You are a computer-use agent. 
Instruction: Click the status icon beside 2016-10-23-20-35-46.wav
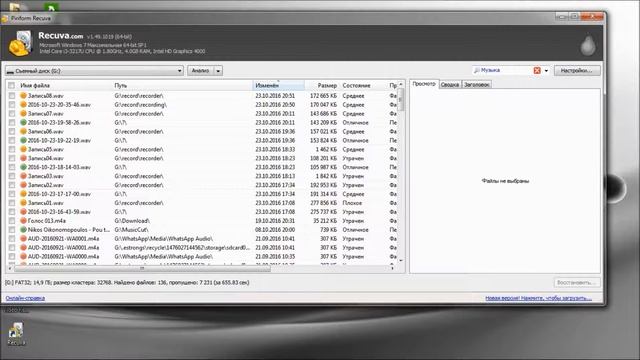(x=23, y=104)
